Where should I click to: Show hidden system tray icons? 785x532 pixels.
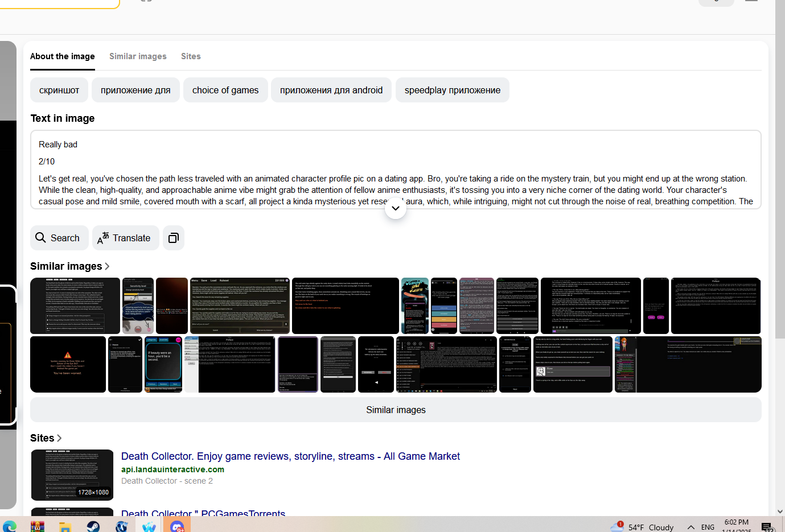pos(691,527)
